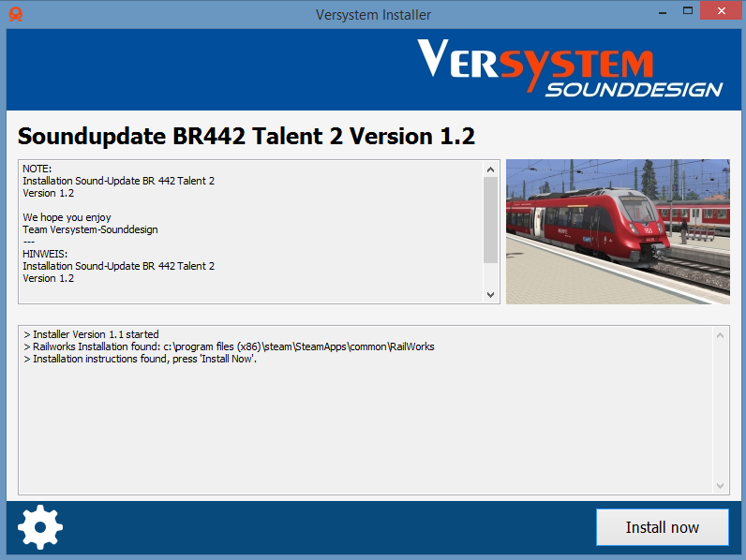Maximize the Versystem Installer window
The image size is (746, 560).
coord(688,11)
